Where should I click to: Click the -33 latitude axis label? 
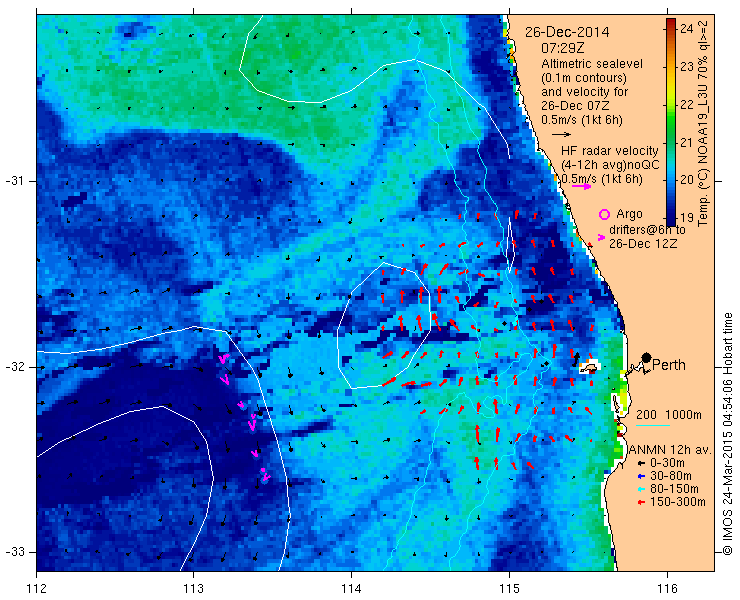(17, 552)
